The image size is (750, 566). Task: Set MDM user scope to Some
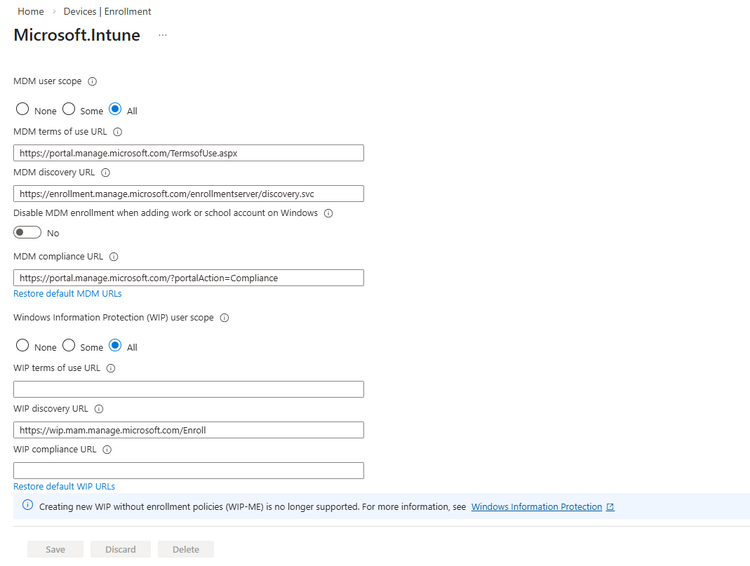tap(69, 109)
